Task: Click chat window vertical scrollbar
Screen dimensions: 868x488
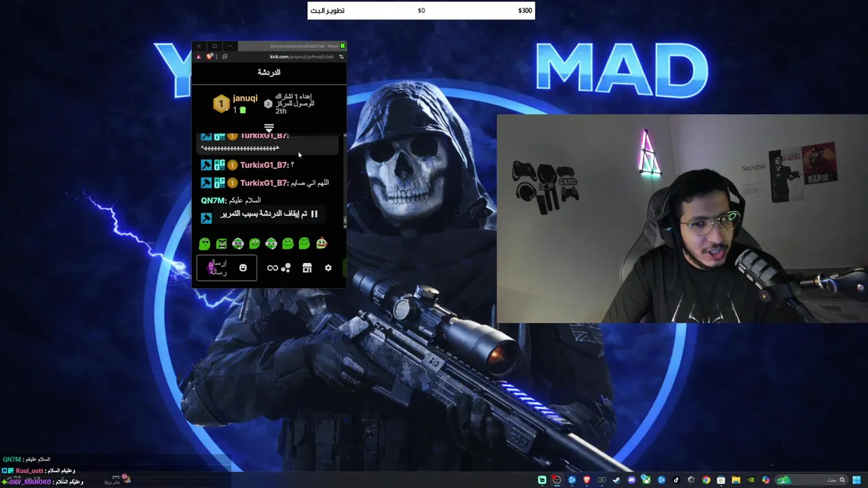Action: click(x=344, y=181)
